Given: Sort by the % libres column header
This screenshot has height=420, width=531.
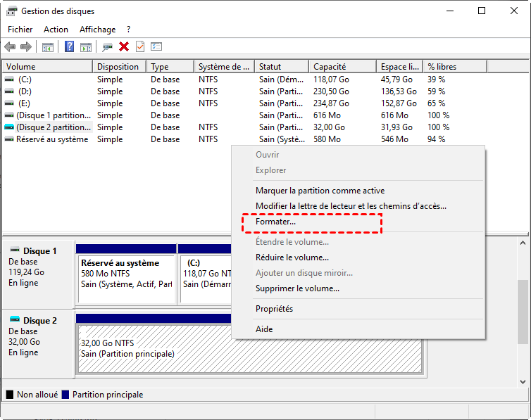Looking at the screenshot, I should [x=455, y=67].
